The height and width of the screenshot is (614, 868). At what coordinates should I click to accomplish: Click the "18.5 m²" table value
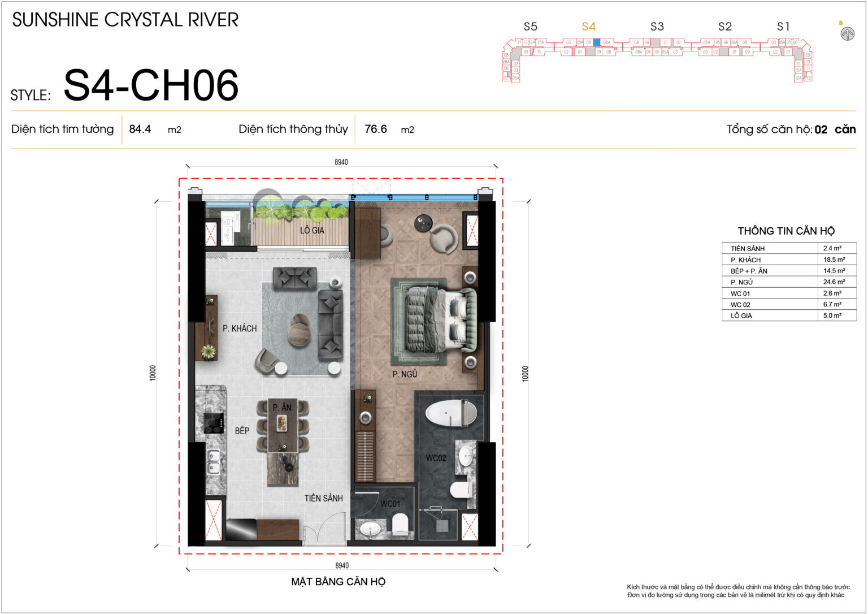pos(834,260)
